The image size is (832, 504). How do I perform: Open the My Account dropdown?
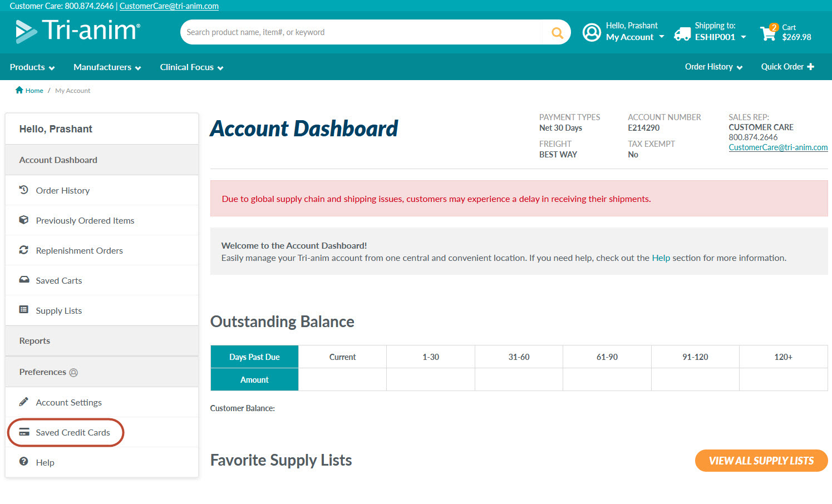coord(635,37)
